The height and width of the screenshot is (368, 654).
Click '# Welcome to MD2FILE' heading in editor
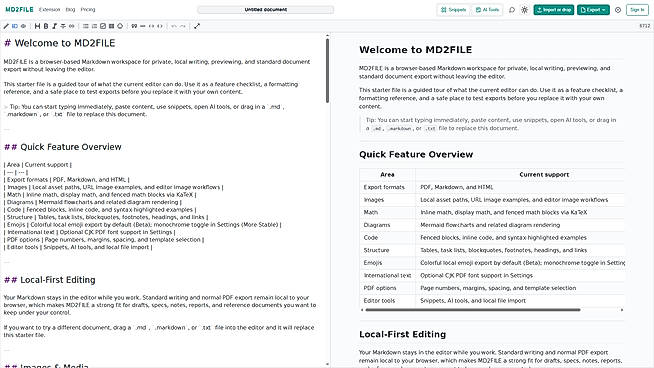tap(60, 43)
